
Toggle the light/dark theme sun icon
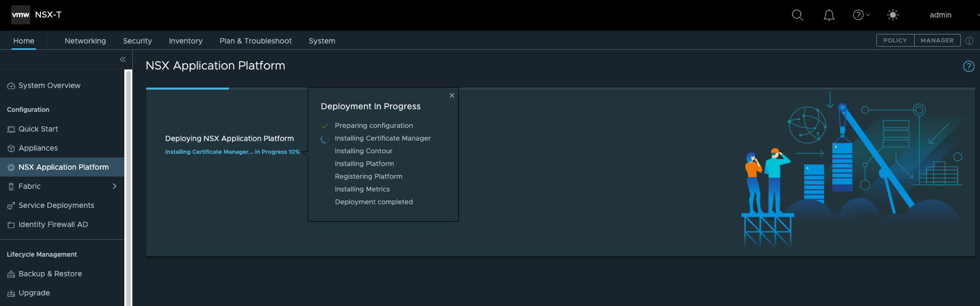click(x=893, y=15)
